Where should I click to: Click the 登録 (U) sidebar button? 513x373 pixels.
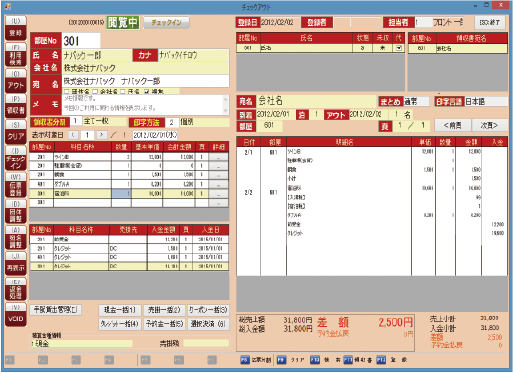[x=16, y=28]
